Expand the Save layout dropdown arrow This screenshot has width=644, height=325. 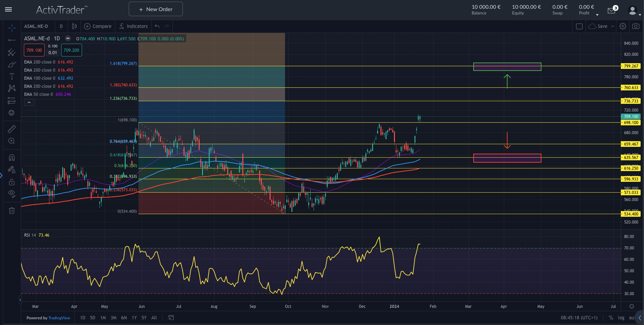pyautogui.click(x=613, y=26)
